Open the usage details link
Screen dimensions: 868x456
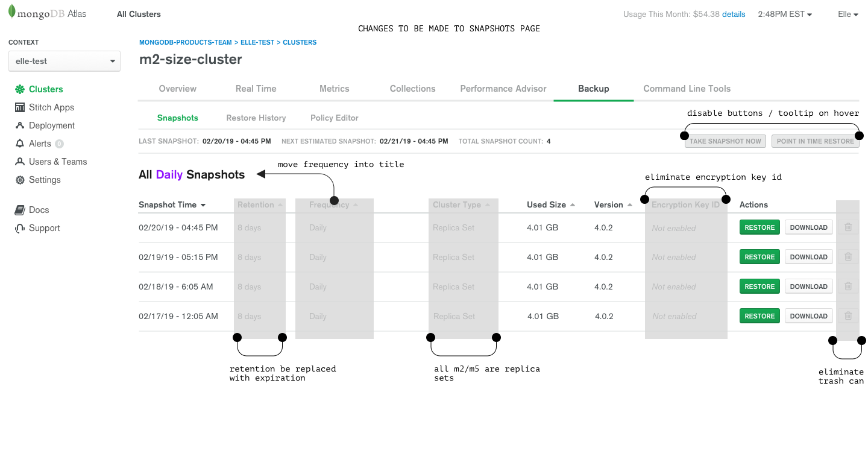(734, 14)
